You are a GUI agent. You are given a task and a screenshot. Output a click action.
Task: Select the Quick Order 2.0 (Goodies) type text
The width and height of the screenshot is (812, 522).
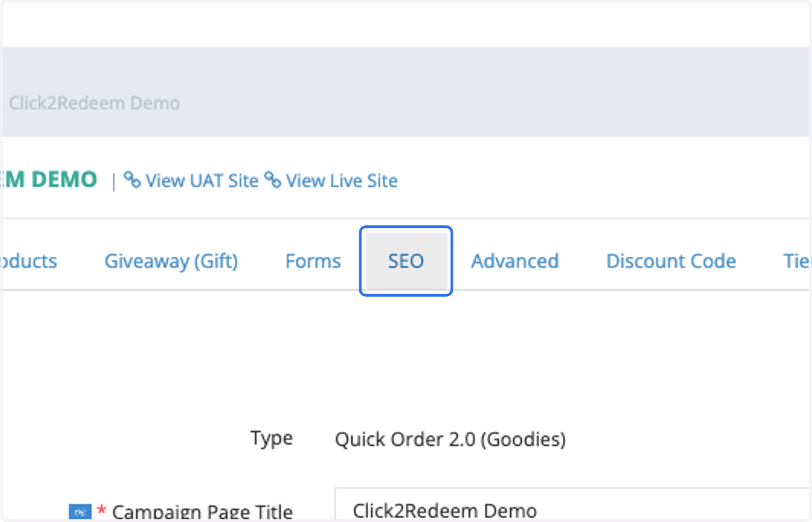tap(450, 440)
